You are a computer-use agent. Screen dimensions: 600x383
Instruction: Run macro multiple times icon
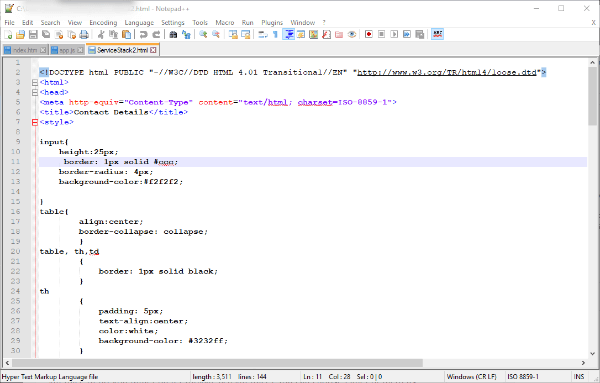[x=407, y=34]
